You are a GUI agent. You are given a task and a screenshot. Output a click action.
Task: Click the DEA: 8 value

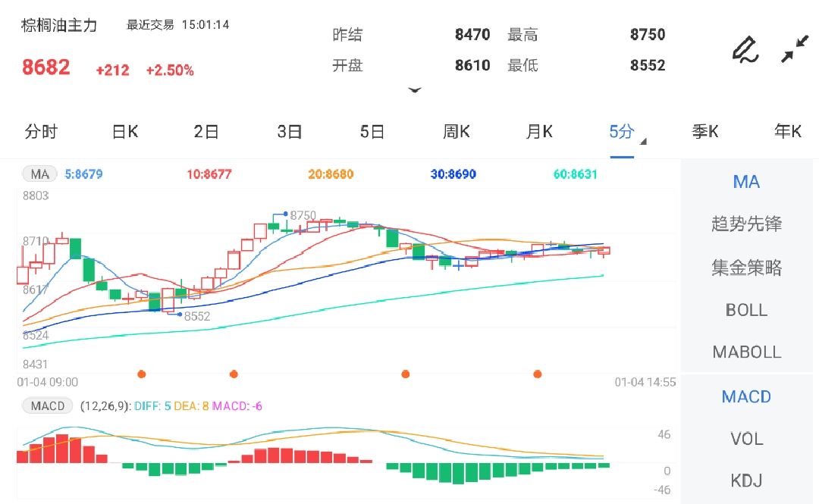191,405
